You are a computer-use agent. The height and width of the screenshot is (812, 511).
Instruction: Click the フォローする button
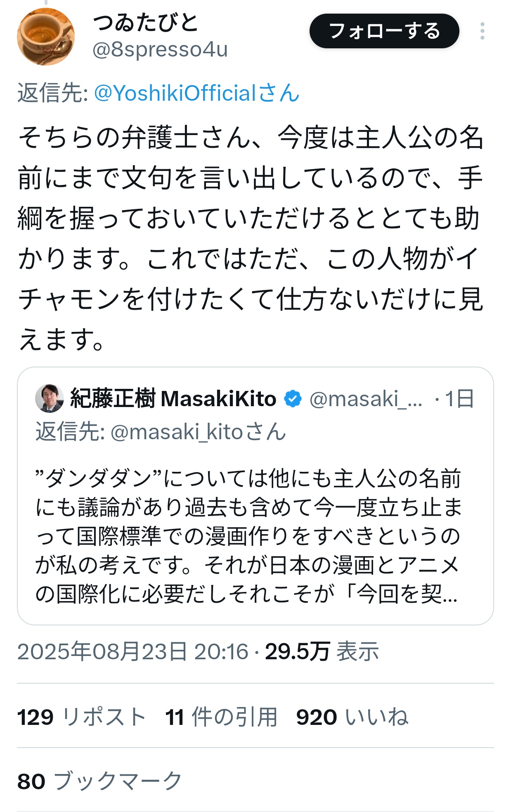384,31
